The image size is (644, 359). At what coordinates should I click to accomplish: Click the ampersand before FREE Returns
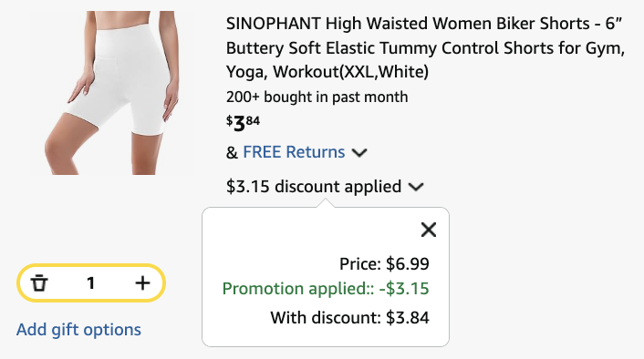(232, 153)
